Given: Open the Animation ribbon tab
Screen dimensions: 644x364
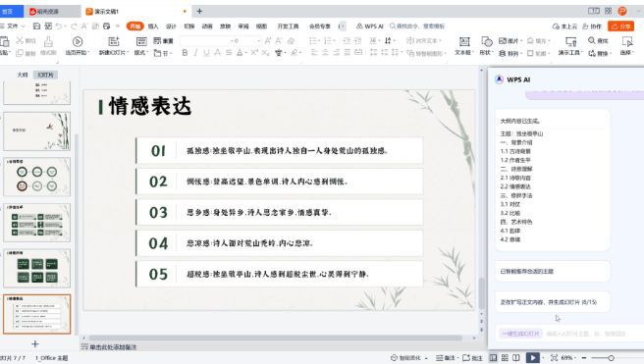Looking at the screenshot, I should pyautogui.click(x=207, y=26).
